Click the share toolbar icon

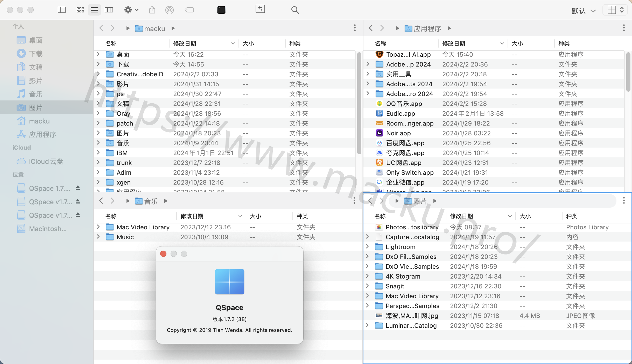coord(152,10)
